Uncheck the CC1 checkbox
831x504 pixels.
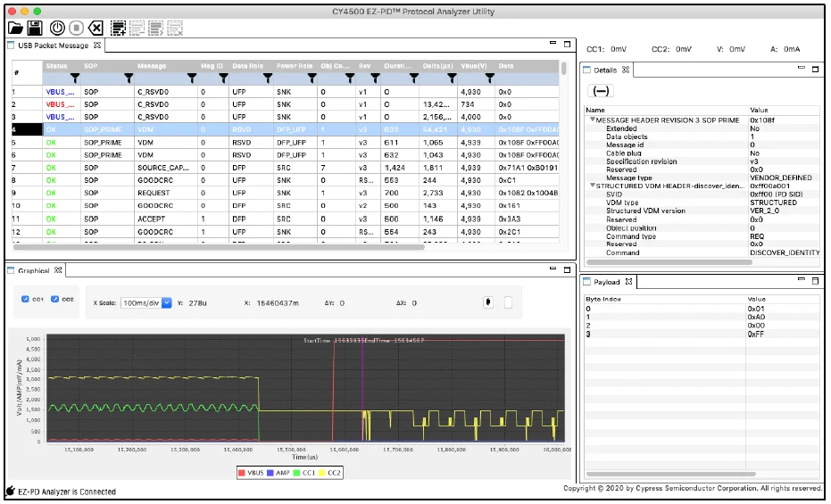click(x=26, y=299)
